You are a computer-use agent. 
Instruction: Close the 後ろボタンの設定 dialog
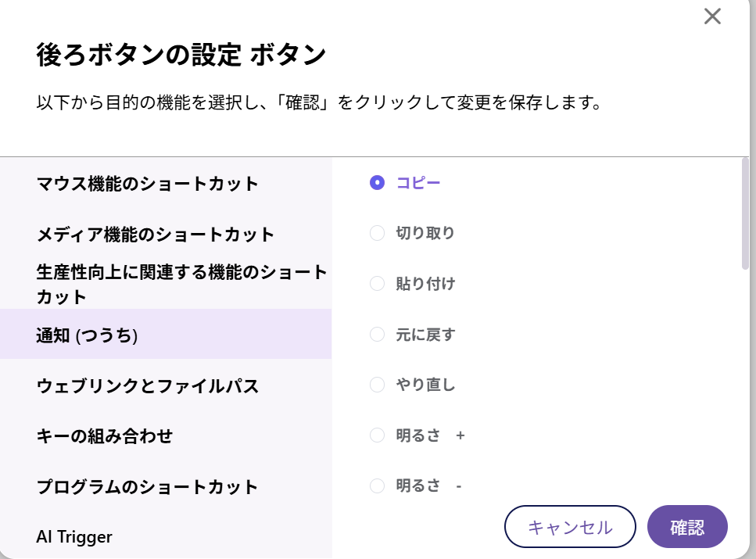712,16
